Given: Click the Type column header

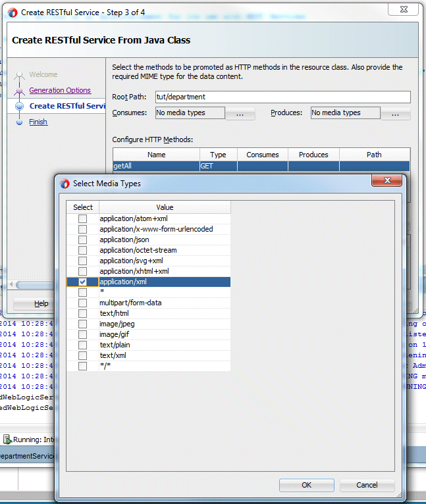Looking at the screenshot, I should coord(219,155).
